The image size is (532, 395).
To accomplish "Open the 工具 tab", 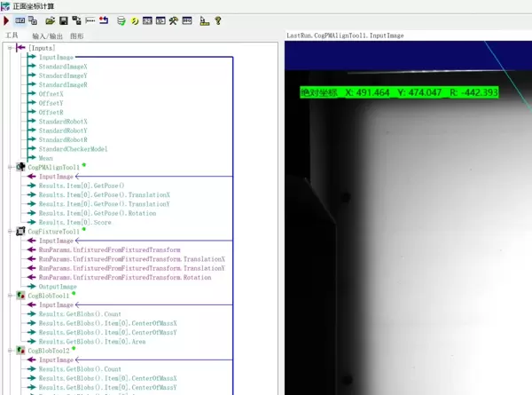I will (x=12, y=36).
